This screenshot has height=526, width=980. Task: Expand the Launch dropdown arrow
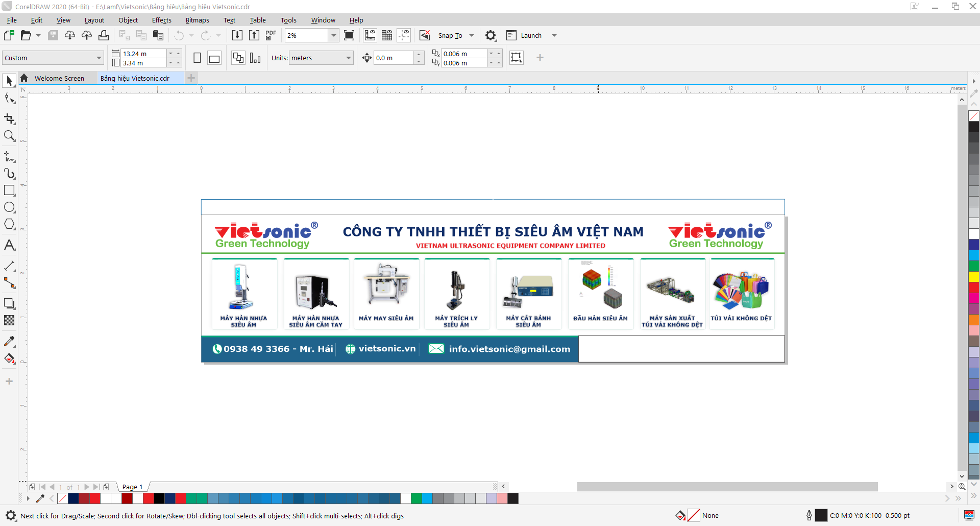554,35
